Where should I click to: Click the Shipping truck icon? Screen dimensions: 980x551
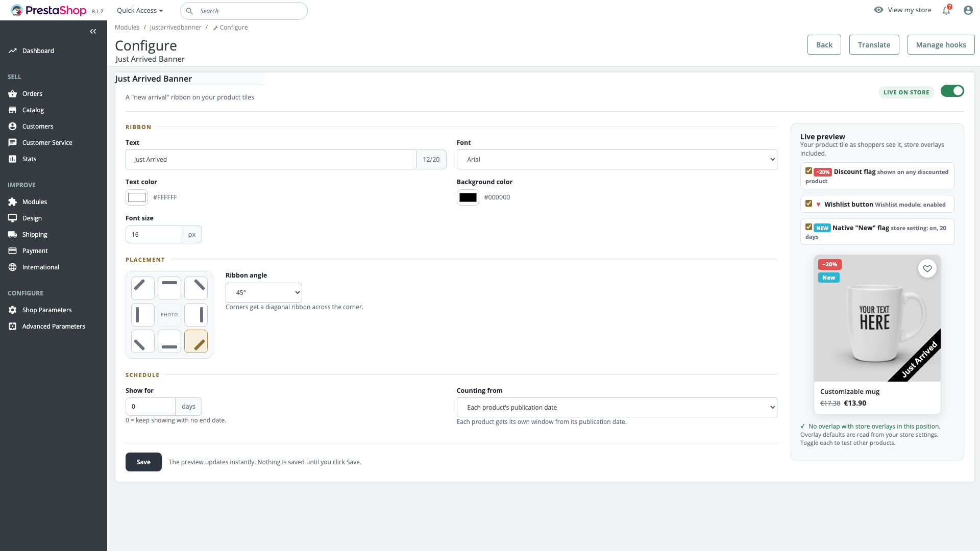(x=13, y=235)
